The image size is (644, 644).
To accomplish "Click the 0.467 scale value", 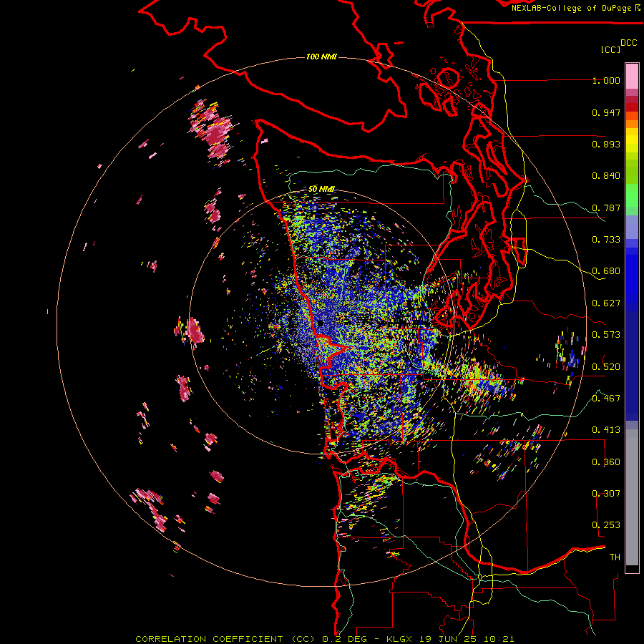I will [606, 398].
